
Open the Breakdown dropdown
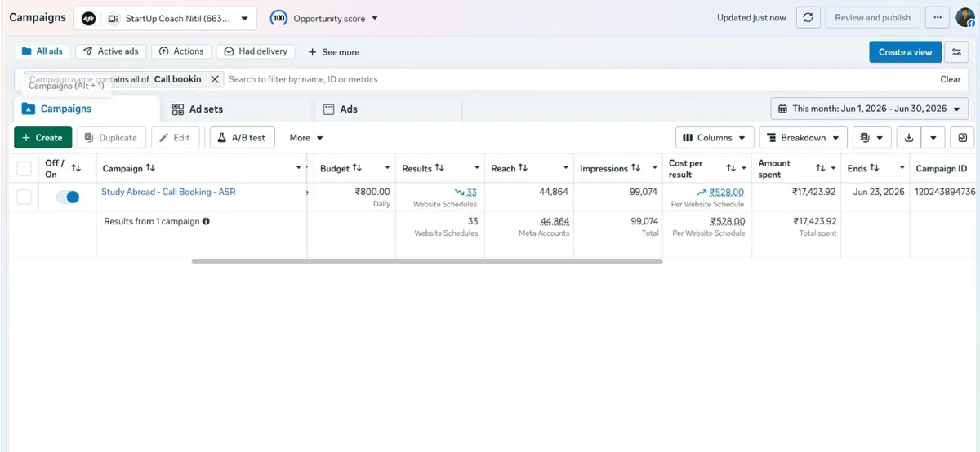point(803,138)
